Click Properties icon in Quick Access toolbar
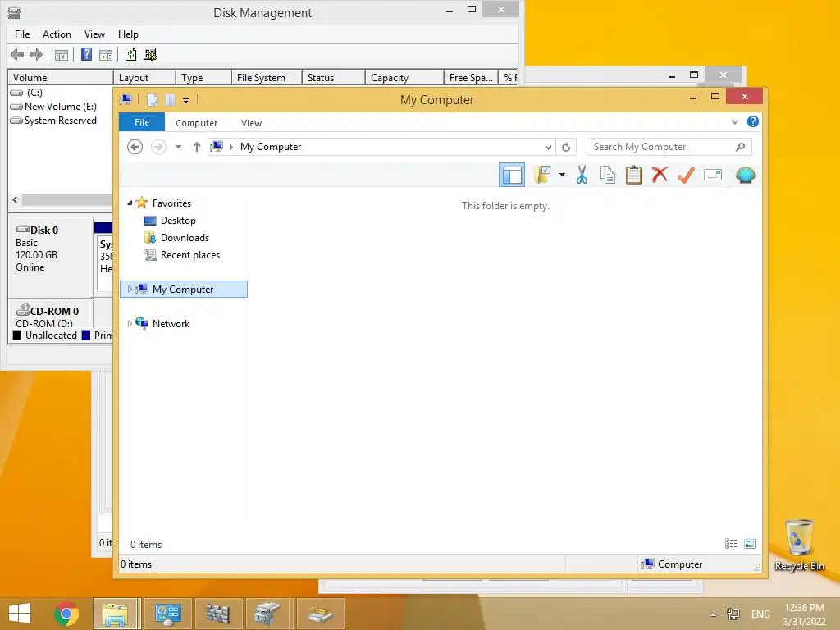 point(152,99)
